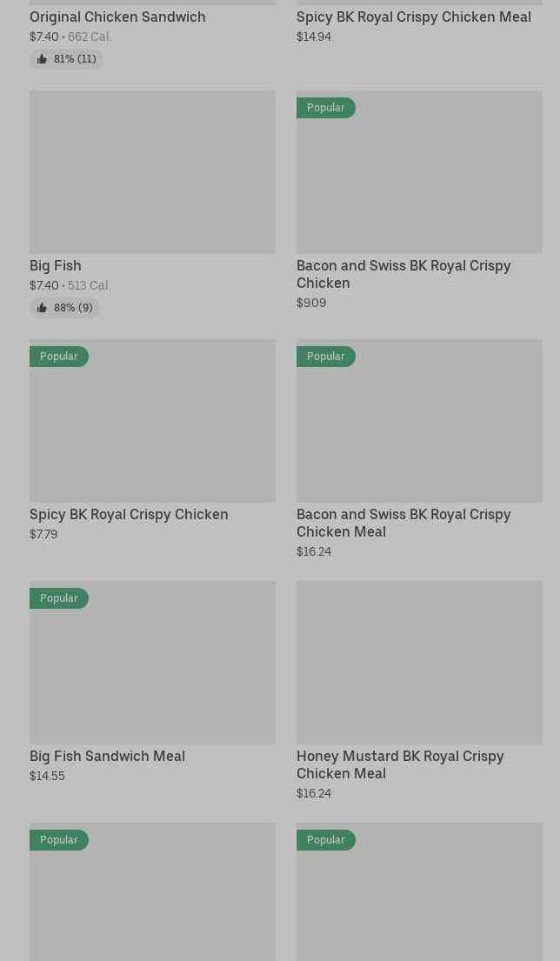Open Bacon and Swiss BK Royal Crispy Chicken Meal
Viewport: 560px width, 961px height.
coord(403,523)
